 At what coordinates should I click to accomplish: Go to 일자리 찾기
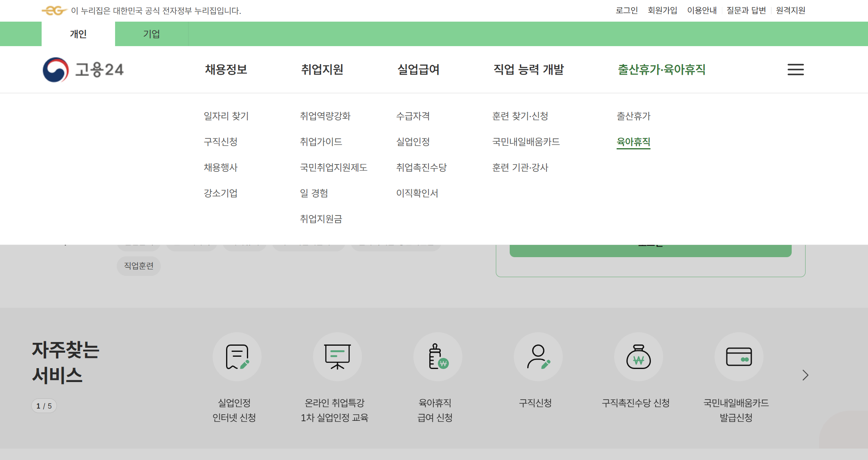pos(226,116)
